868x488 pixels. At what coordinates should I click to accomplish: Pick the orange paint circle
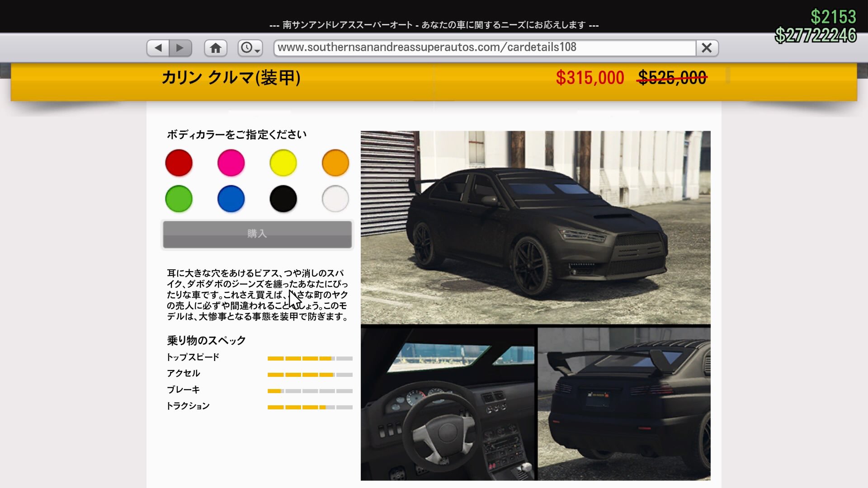point(335,163)
